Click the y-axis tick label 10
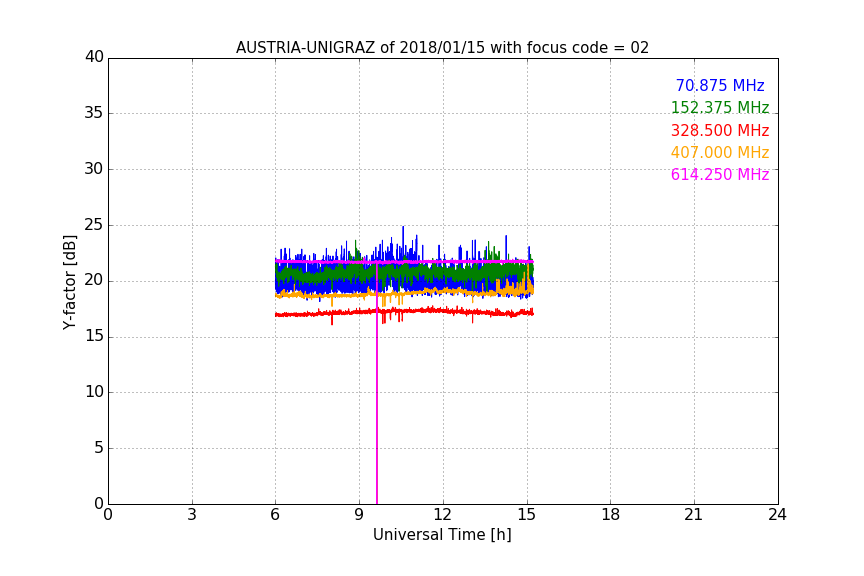The height and width of the screenshot is (576, 864). click(94, 392)
